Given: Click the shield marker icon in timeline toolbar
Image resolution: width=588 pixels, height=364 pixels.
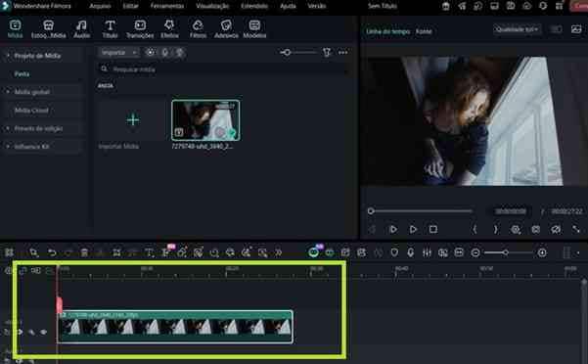Looking at the screenshot, I should (394, 252).
